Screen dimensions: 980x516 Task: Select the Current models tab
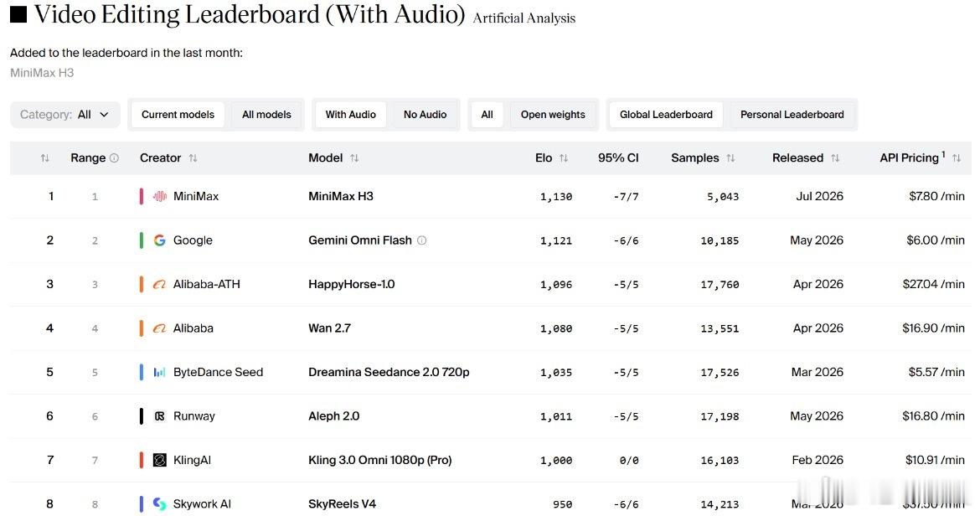[178, 114]
